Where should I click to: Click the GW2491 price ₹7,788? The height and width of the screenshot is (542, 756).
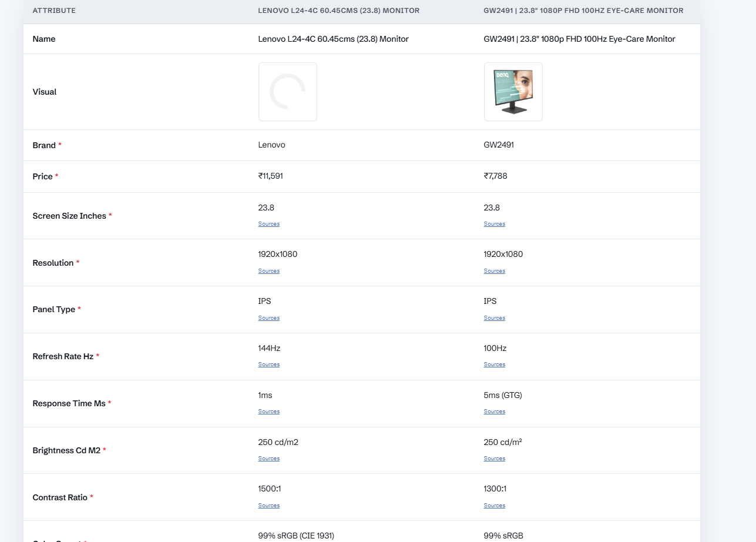(x=495, y=176)
